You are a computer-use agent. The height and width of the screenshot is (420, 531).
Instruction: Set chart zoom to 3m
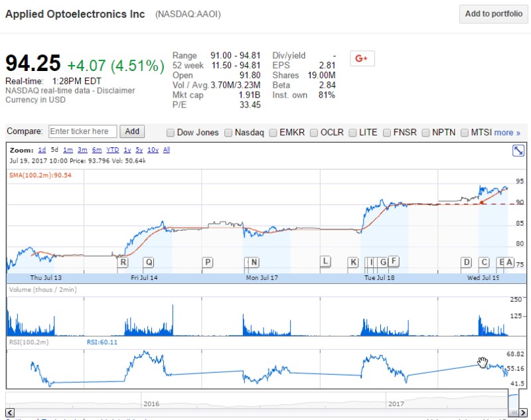[82, 150]
